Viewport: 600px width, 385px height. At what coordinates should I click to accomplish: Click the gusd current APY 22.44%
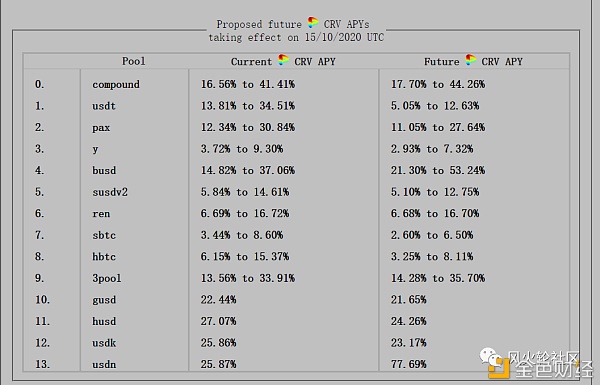(218, 300)
